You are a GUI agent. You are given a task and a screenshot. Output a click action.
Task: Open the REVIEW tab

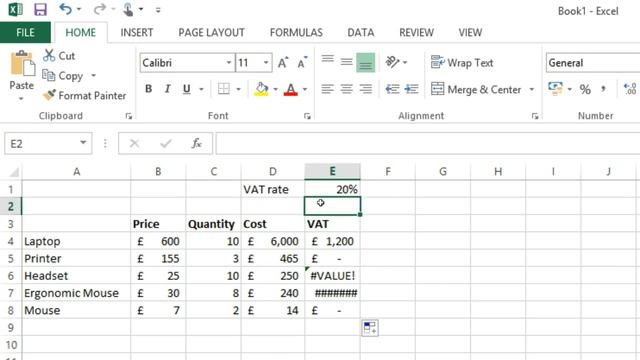click(x=416, y=33)
